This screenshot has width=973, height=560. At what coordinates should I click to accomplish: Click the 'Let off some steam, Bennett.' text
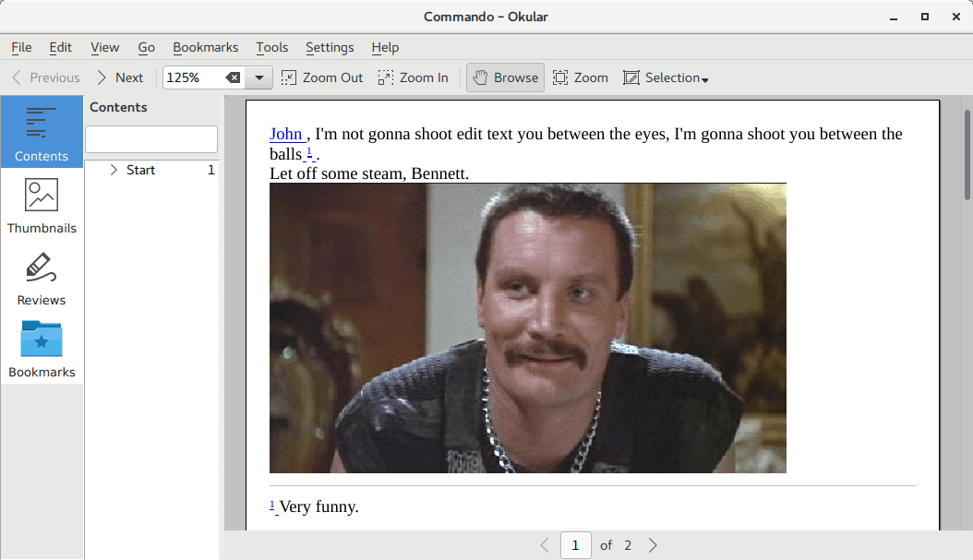coord(369,173)
